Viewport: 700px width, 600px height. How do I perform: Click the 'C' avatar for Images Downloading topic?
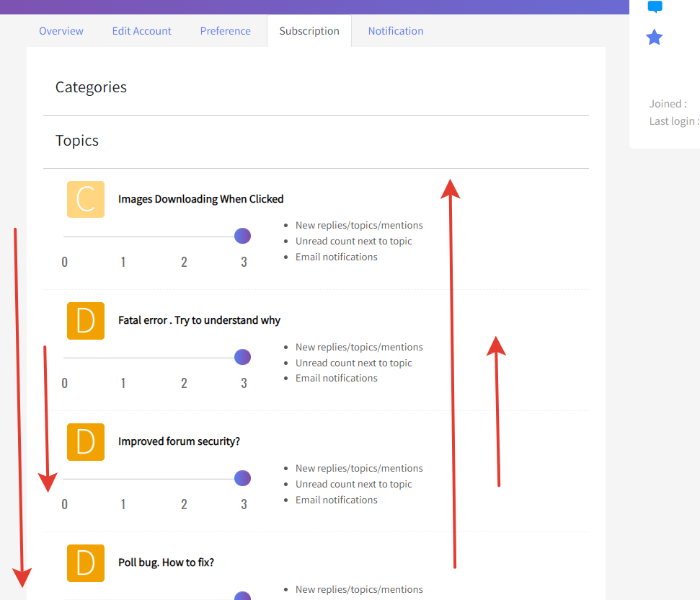86,199
